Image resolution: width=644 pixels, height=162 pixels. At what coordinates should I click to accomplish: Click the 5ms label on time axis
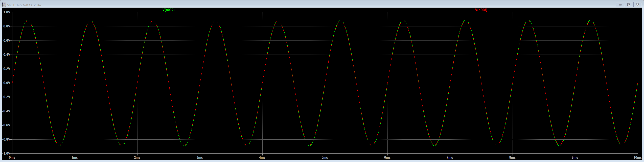(325, 157)
